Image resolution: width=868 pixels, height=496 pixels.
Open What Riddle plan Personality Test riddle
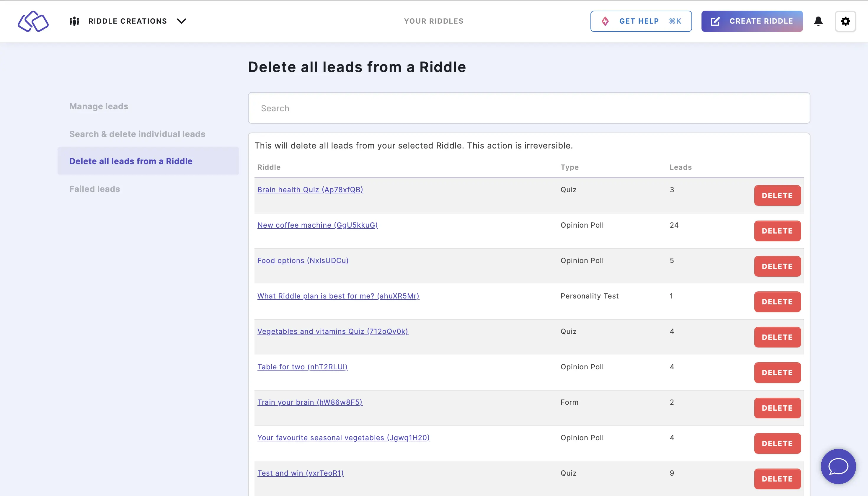[x=338, y=295]
